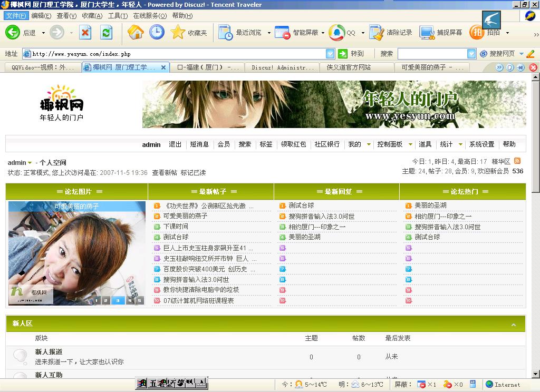Go back with the green 后退 arrow
Viewport: 540px width, 392px height.
13,33
